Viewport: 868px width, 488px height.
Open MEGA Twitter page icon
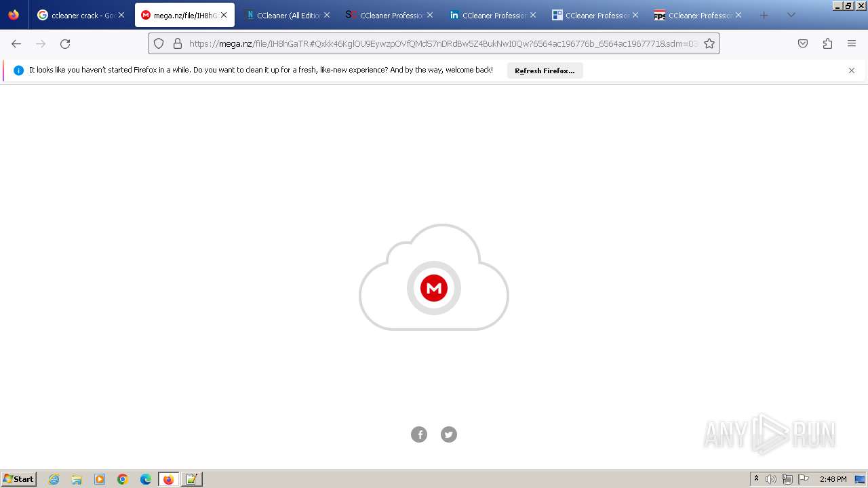449,434
